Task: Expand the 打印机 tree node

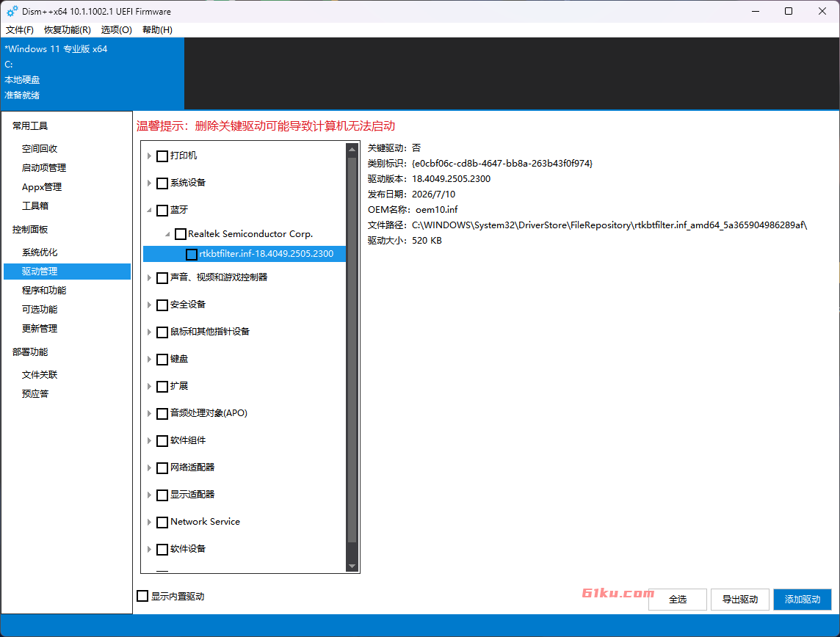Action: 150,156
